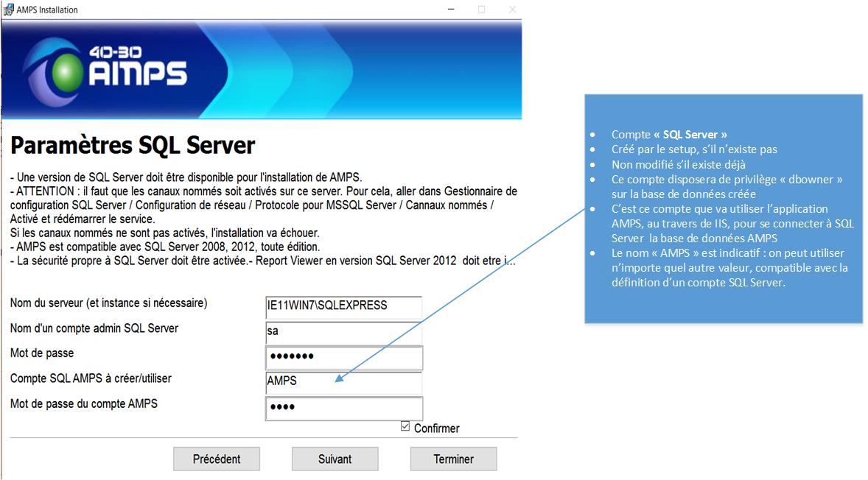Click the Terminer button
This screenshot has height=480, width=868.
point(453,459)
